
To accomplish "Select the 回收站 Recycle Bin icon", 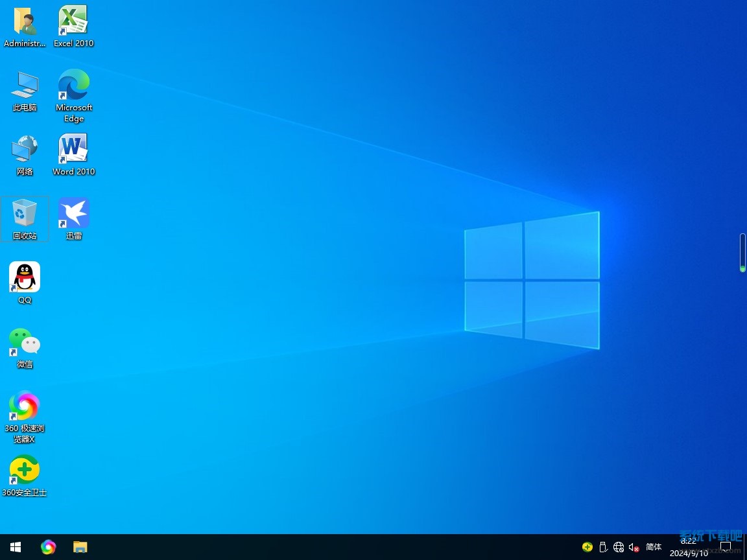I will click(x=25, y=213).
